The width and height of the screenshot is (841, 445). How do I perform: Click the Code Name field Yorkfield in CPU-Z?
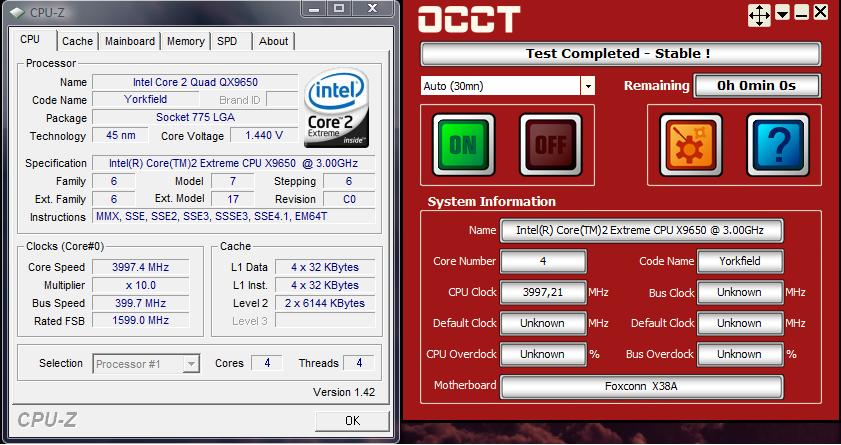click(145, 99)
